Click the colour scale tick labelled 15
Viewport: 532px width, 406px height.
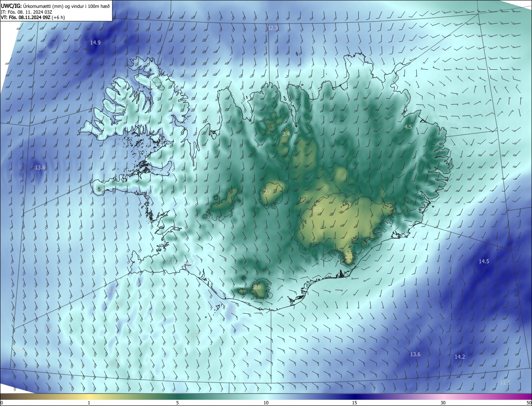pyautogui.click(x=355, y=403)
